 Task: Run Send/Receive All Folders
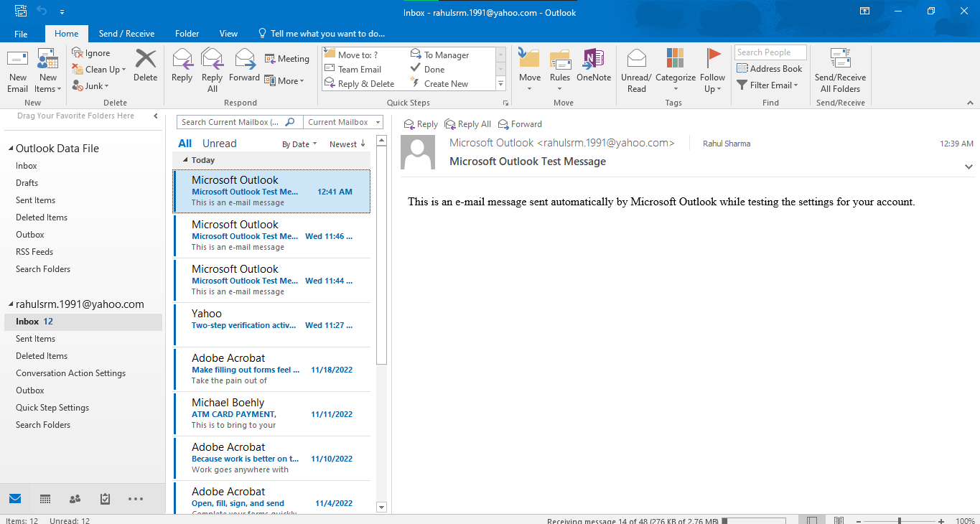tap(840, 70)
